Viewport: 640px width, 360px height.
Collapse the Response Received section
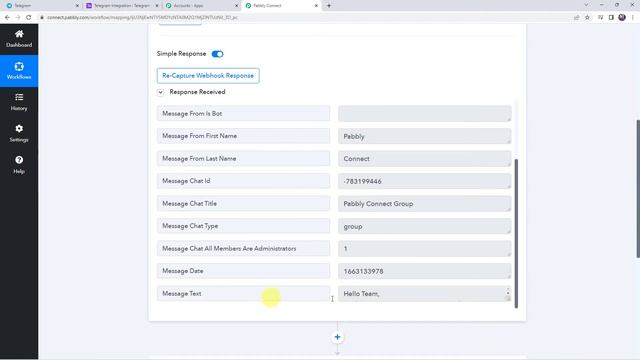click(x=160, y=92)
